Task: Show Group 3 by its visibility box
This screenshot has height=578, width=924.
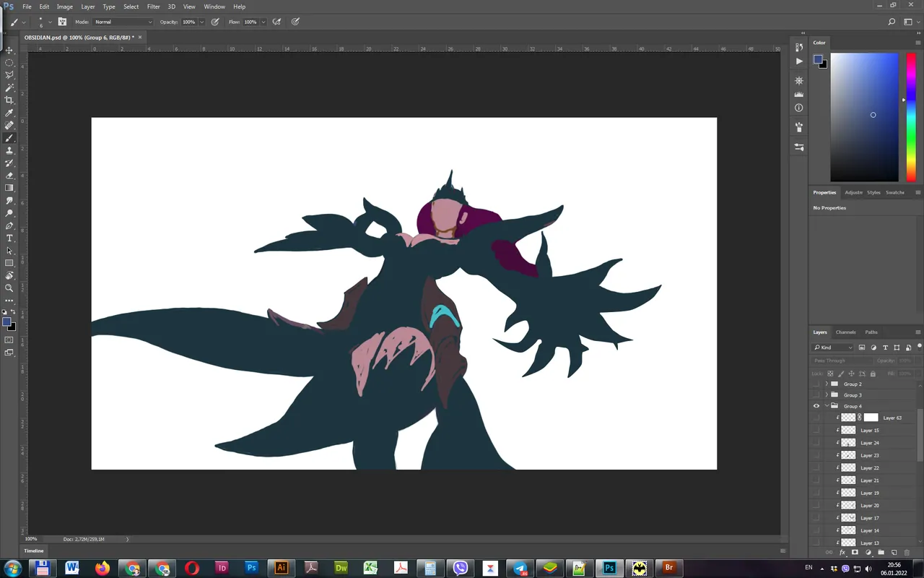Action: [816, 395]
